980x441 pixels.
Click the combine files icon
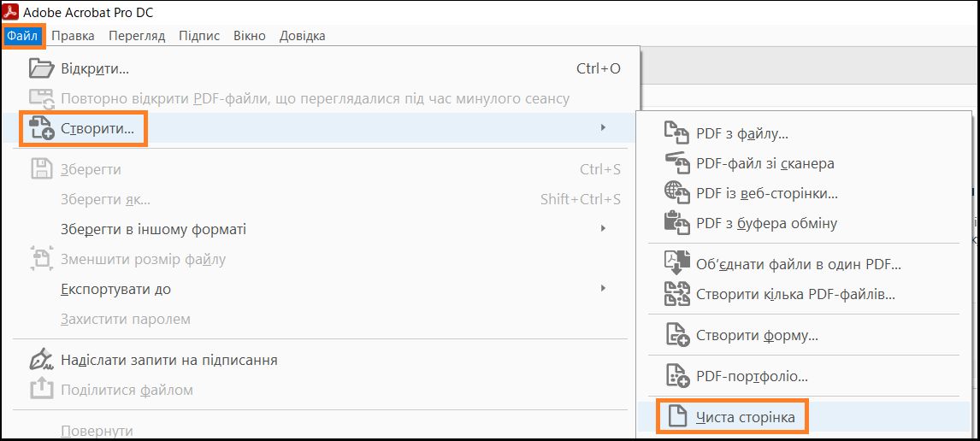pyautogui.click(x=676, y=263)
